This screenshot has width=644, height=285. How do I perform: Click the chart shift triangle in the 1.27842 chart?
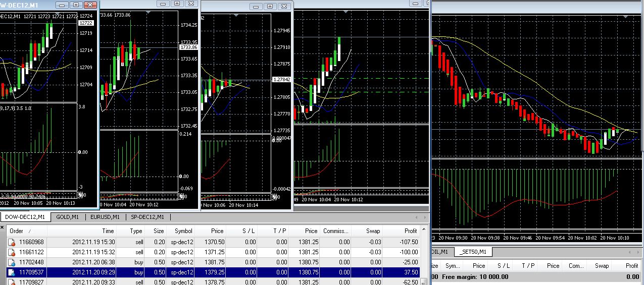[235, 15]
